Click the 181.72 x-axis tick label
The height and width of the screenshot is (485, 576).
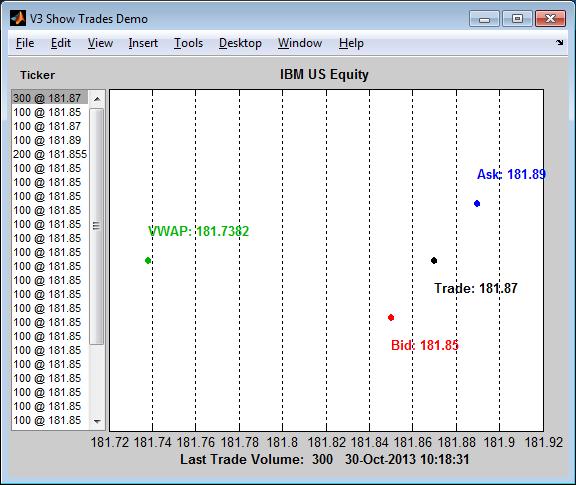(x=110, y=442)
